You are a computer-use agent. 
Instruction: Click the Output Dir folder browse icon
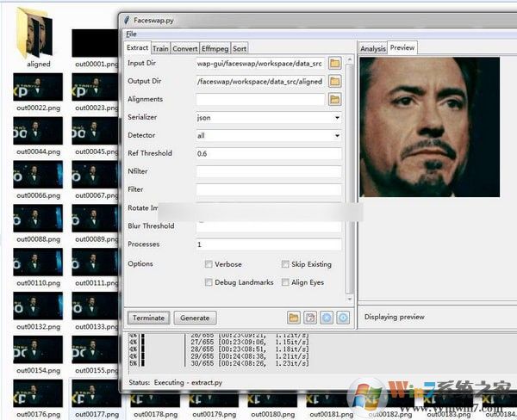click(334, 81)
